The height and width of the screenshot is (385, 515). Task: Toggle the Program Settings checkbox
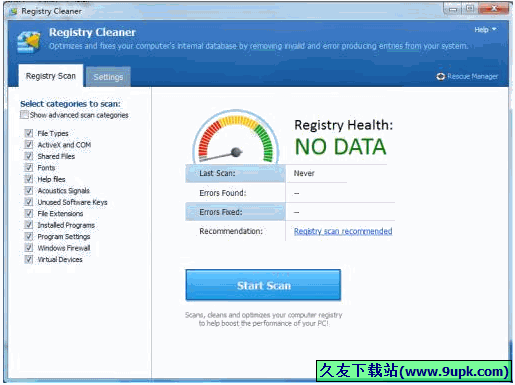[x=29, y=236]
